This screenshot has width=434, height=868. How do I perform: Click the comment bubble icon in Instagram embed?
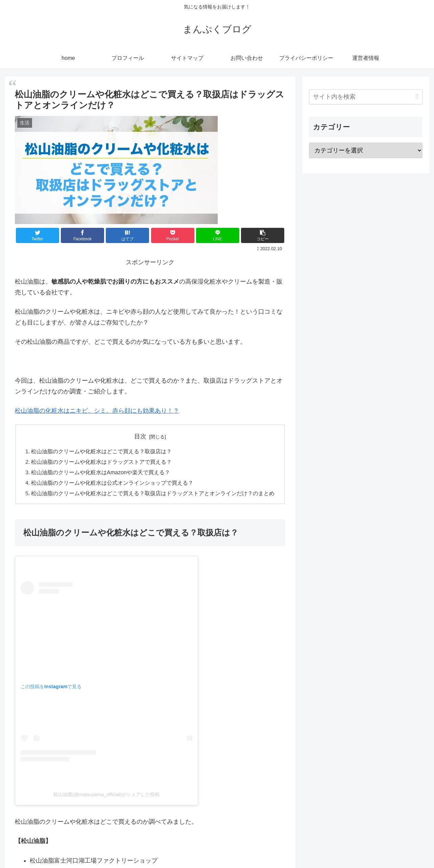pos(37,738)
